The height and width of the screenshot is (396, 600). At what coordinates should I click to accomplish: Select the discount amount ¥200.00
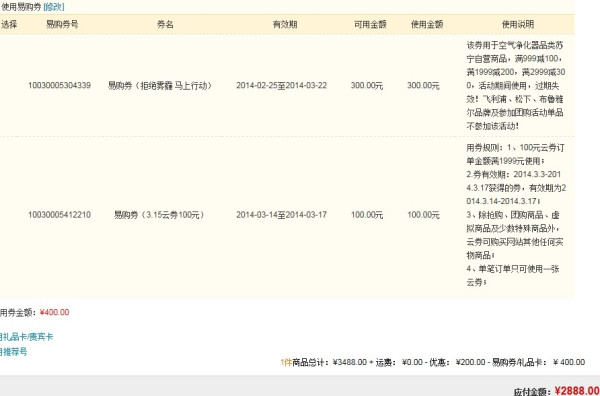pos(470,362)
